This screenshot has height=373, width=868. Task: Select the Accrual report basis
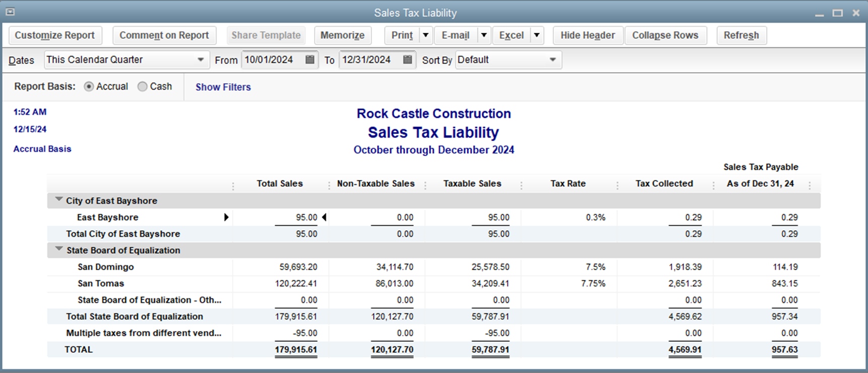coord(89,87)
